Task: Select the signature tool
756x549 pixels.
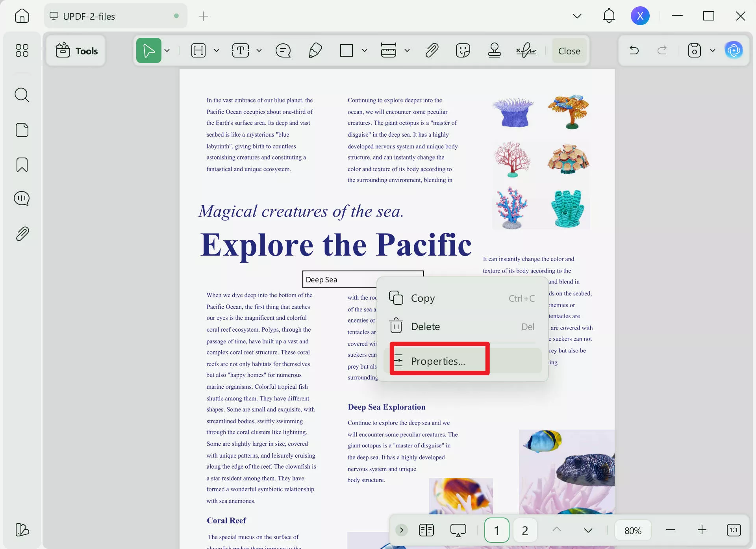Action: (x=526, y=50)
